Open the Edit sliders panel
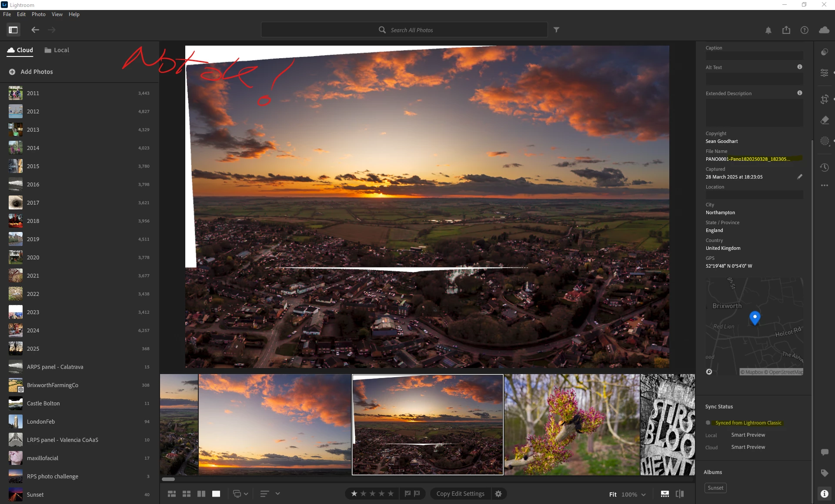The height and width of the screenshot is (504, 835). point(824,73)
